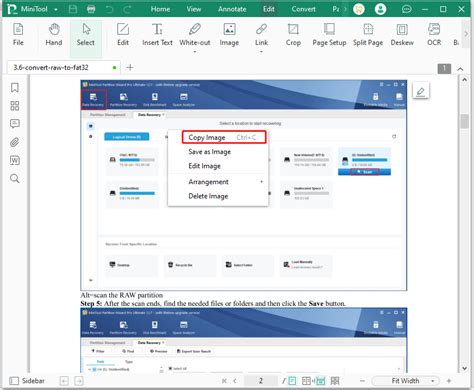The width and height of the screenshot is (474, 390).
Task: Open the comments panel in sidebar
Action: coord(15,124)
